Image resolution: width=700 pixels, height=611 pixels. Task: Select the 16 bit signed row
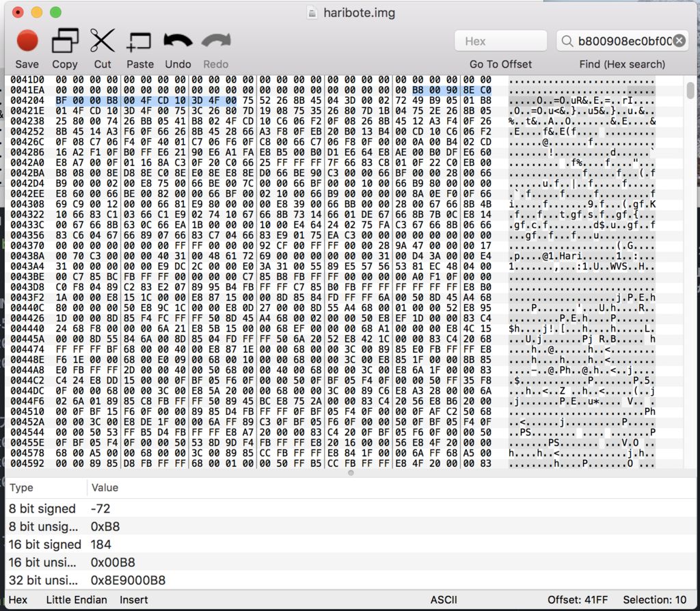351,544
